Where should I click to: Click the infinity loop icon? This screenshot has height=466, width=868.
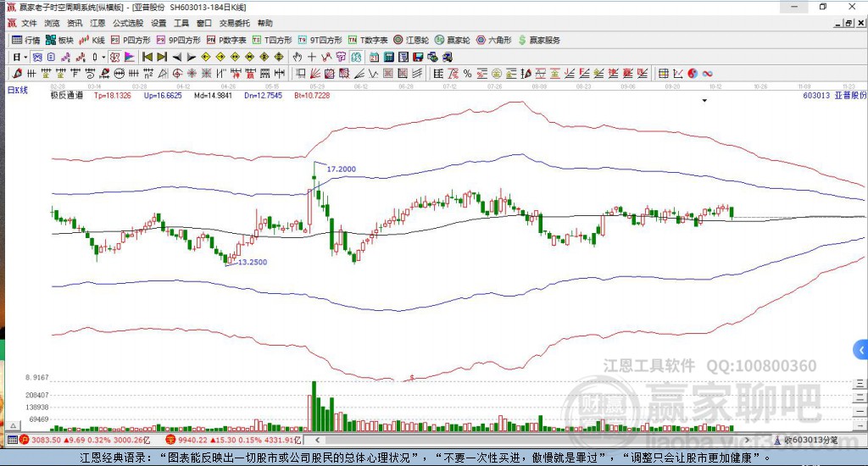[708, 74]
